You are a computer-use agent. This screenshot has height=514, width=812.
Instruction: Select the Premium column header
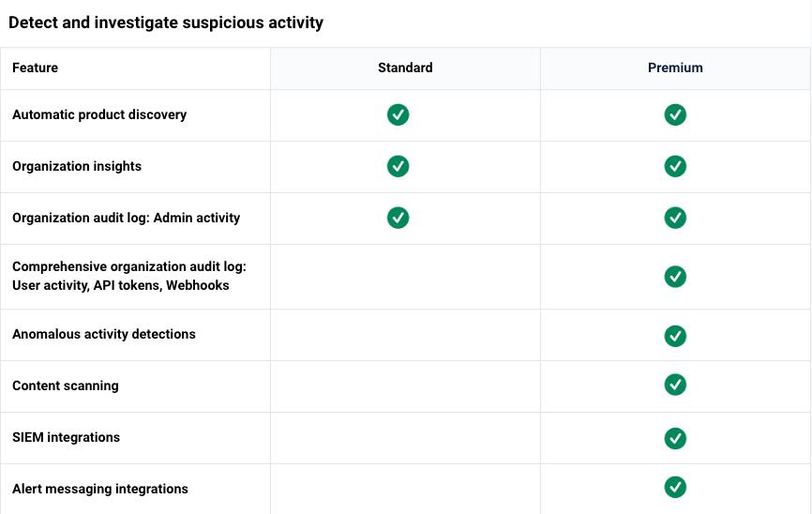675,68
